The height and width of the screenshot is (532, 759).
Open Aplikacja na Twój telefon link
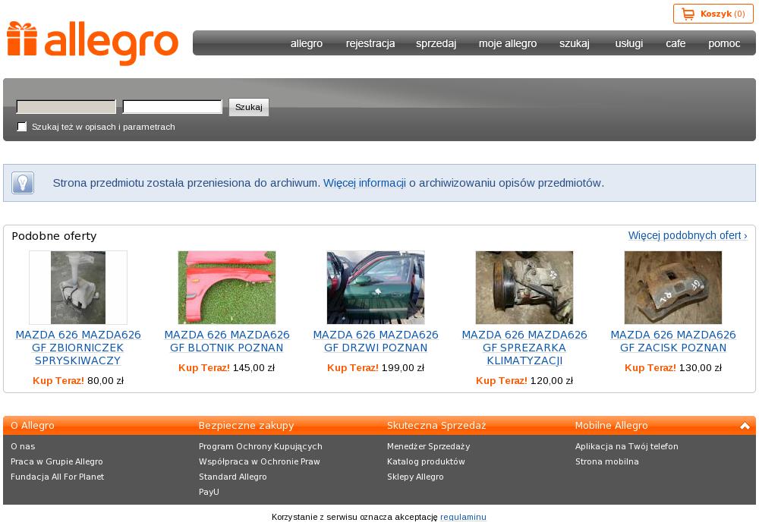(x=627, y=446)
